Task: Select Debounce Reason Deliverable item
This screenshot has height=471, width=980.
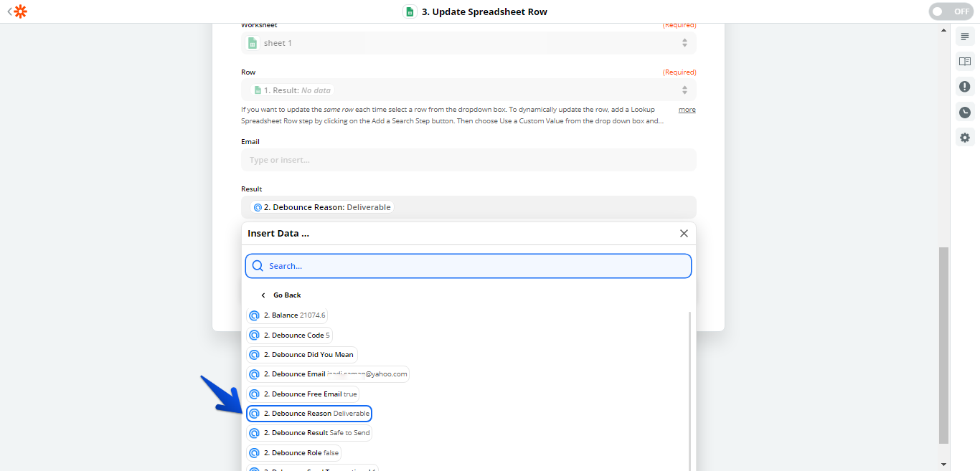Action: point(309,414)
